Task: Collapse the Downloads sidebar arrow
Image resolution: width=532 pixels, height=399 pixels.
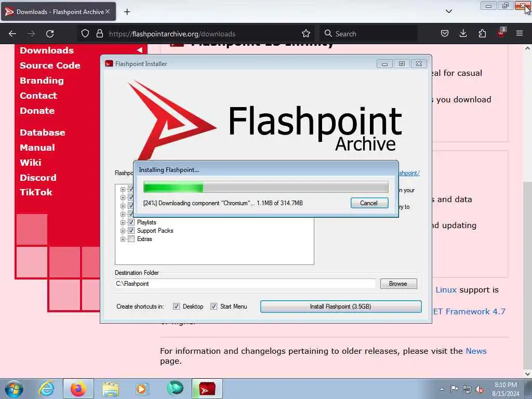Action: click(139, 50)
